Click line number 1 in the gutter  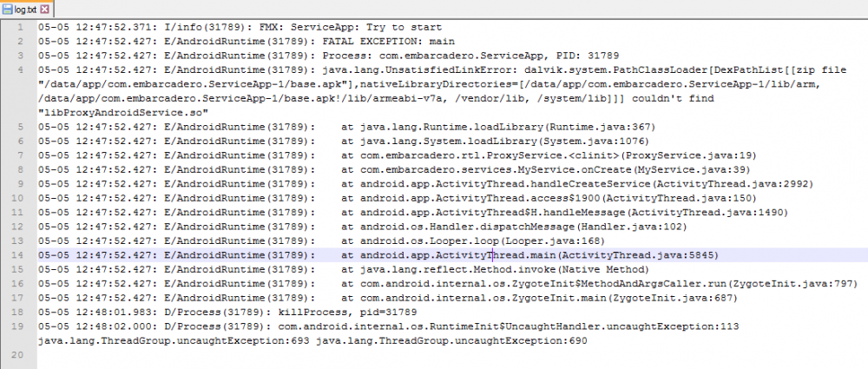pyautogui.click(x=20, y=27)
